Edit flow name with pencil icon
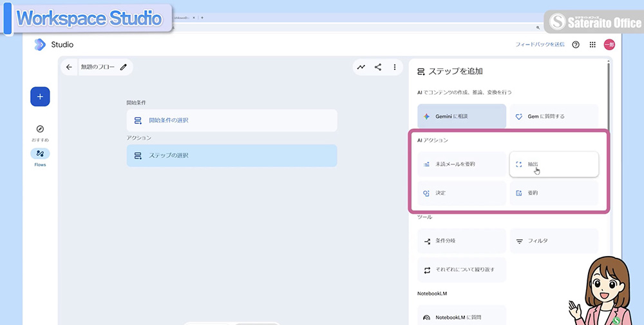Image resolution: width=644 pixels, height=325 pixels. tap(123, 67)
